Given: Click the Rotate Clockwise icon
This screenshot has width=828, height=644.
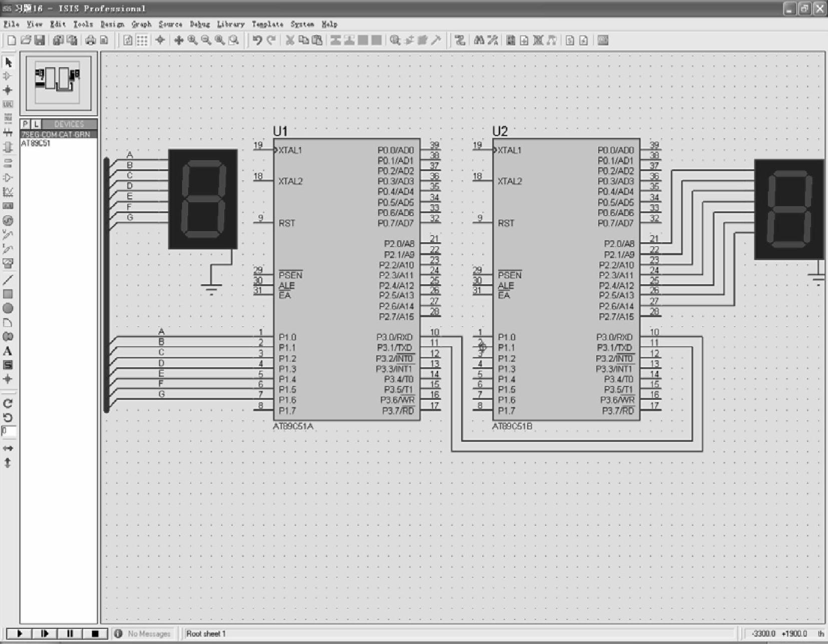Looking at the screenshot, I should (8, 403).
